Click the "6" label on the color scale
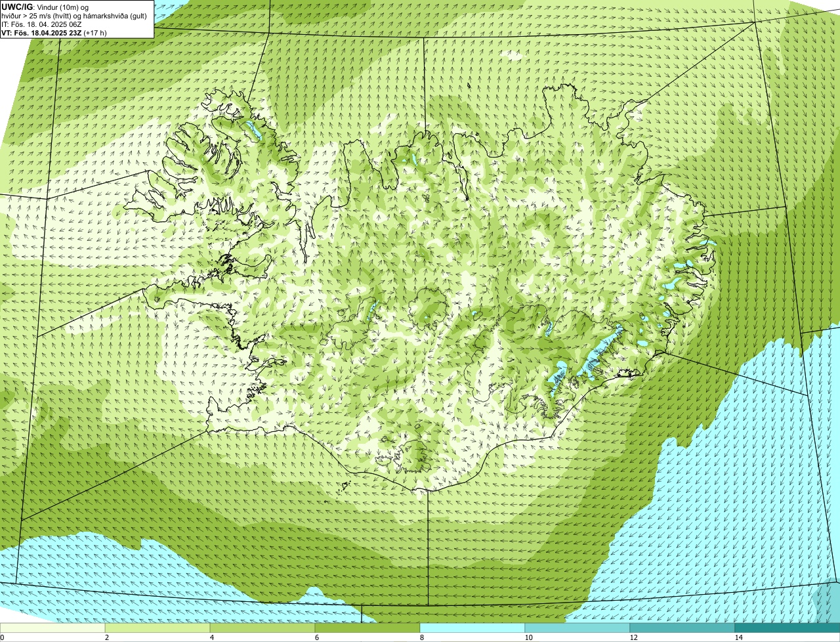 (317, 637)
